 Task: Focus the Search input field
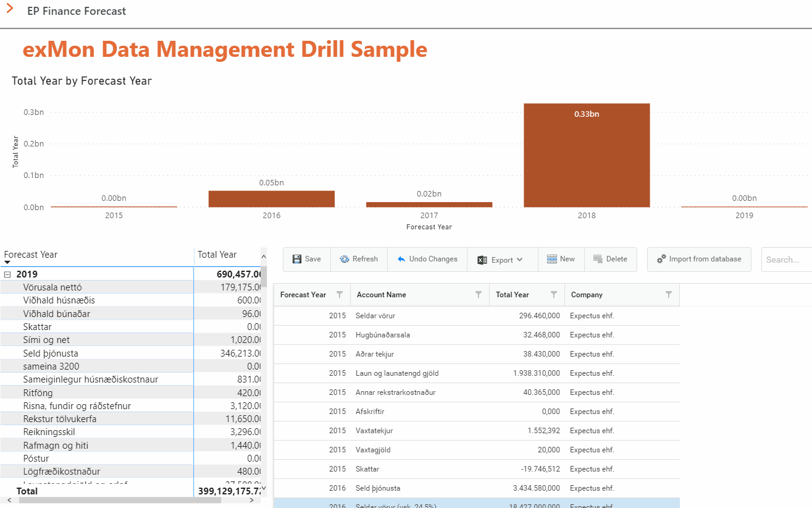787,260
